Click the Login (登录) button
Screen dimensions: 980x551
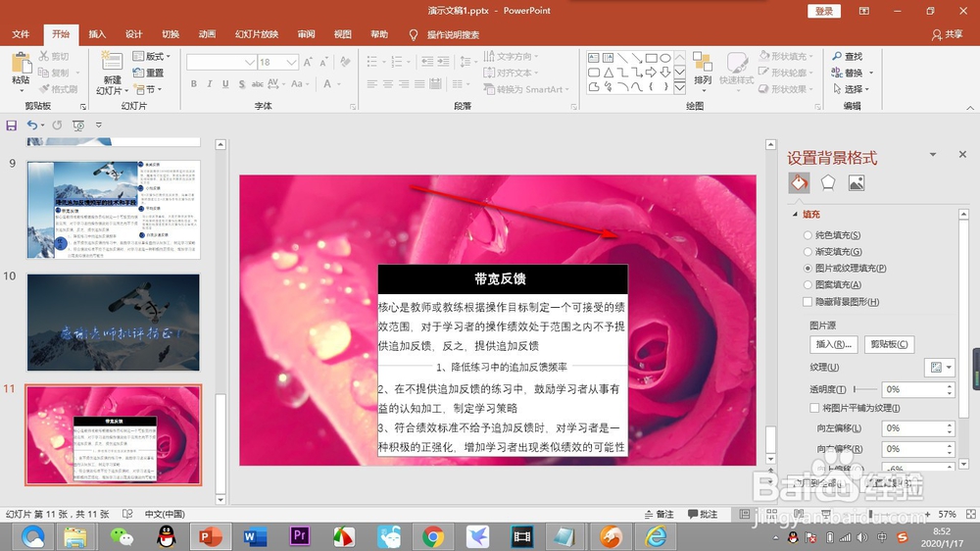(x=824, y=11)
